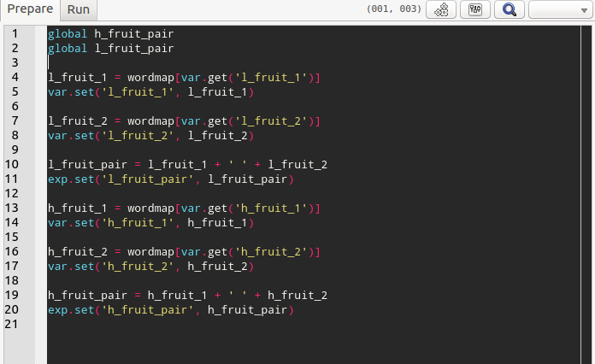Click line number 20 in the gutter
595x364 pixels.
[12, 310]
